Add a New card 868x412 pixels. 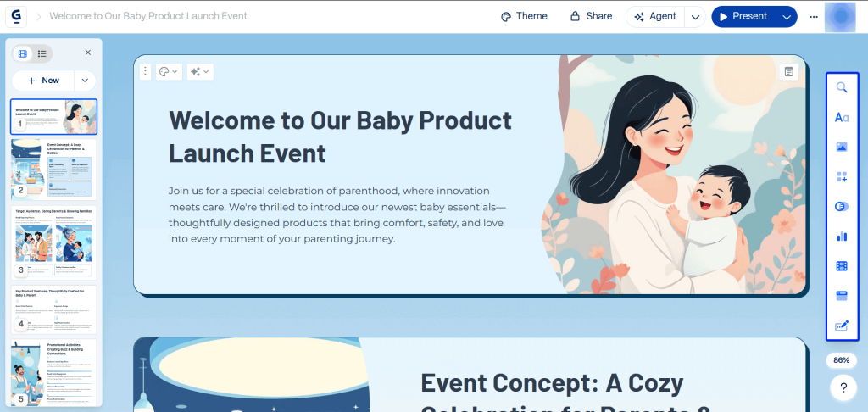coord(43,81)
